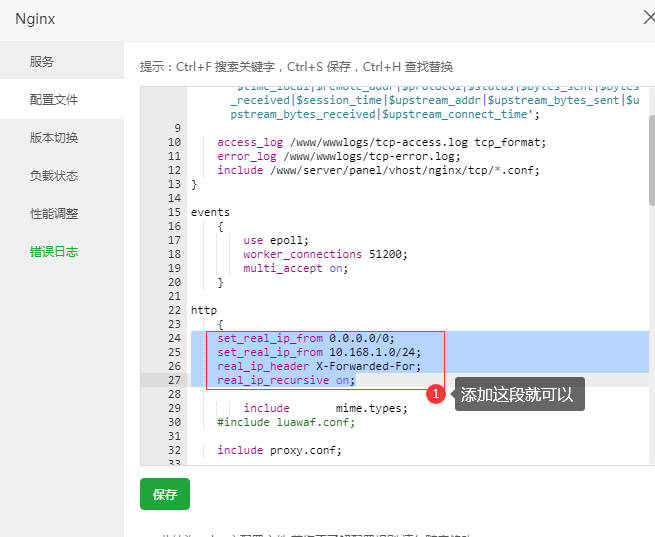The height and width of the screenshot is (537, 655).
Task: Click real_ip_recursive on line
Action: [286, 380]
